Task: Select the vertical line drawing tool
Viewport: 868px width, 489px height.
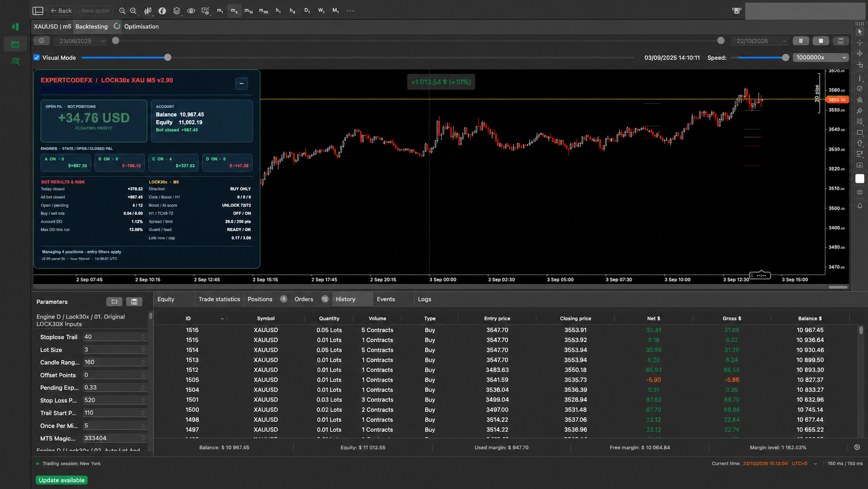Action: pyautogui.click(x=860, y=78)
